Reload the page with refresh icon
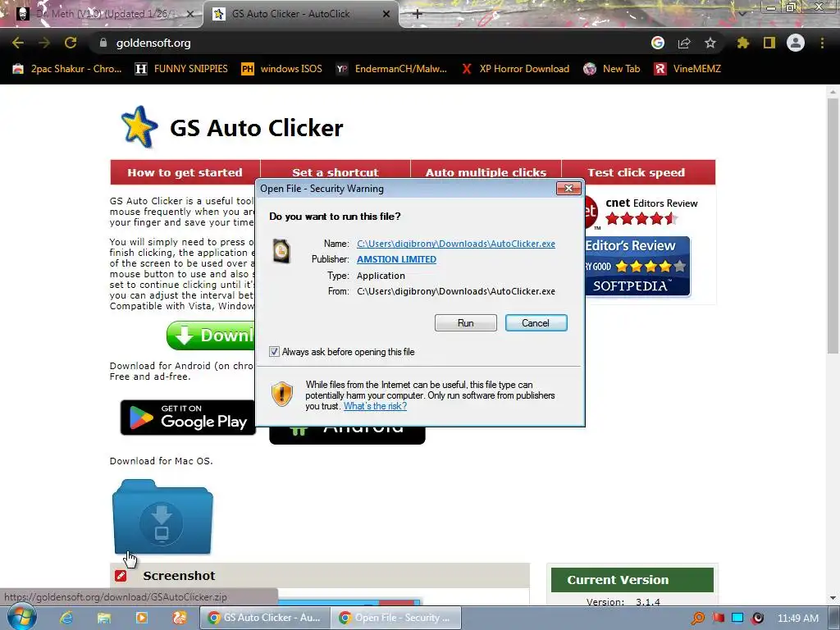Screen dimensions: 840x630 (x=71, y=43)
